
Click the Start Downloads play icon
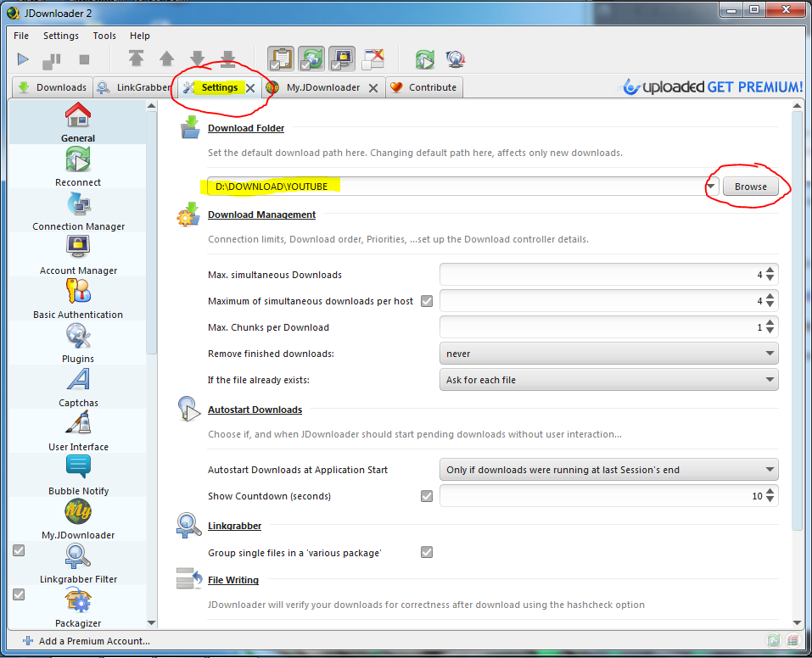tap(23, 59)
